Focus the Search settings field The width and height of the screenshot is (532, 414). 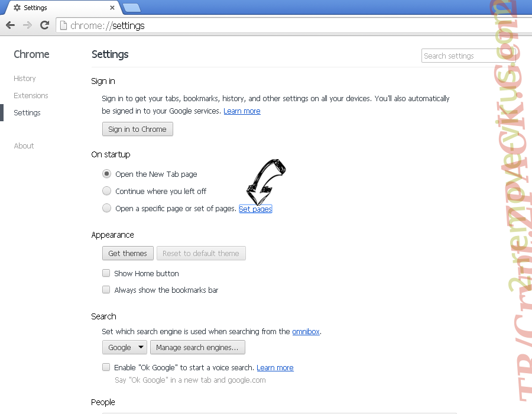[x=468, y=56]
